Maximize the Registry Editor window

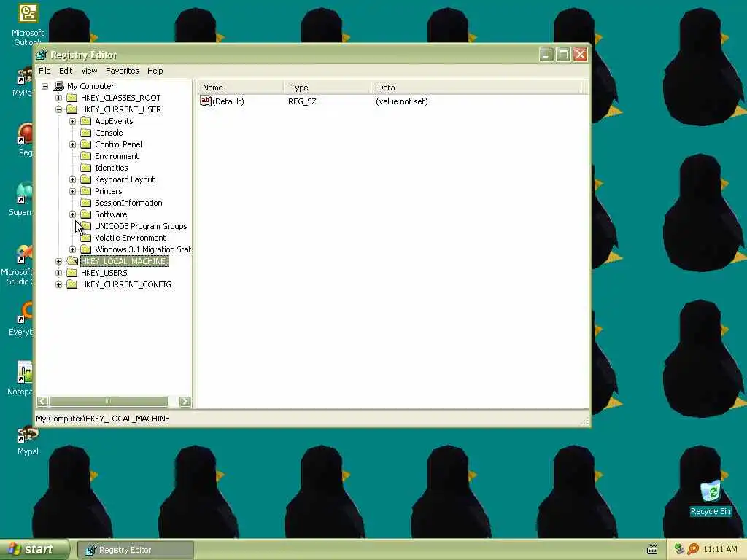click(x=563, y=55)
